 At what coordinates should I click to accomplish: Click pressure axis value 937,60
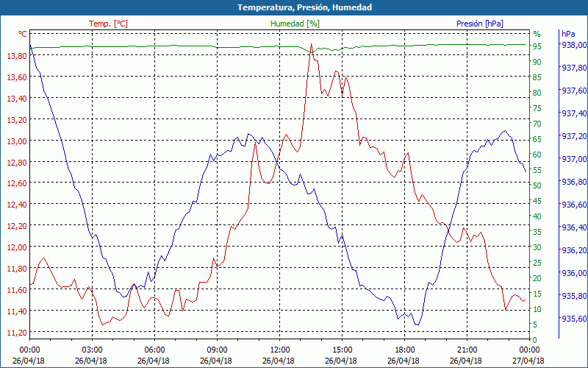[x=573, y=91]
